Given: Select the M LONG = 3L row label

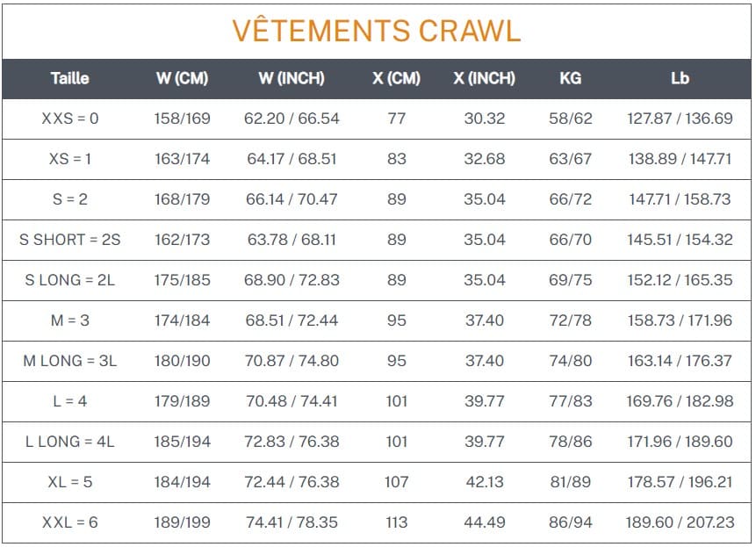Looking at the screenshot, I should coord(70,361).
